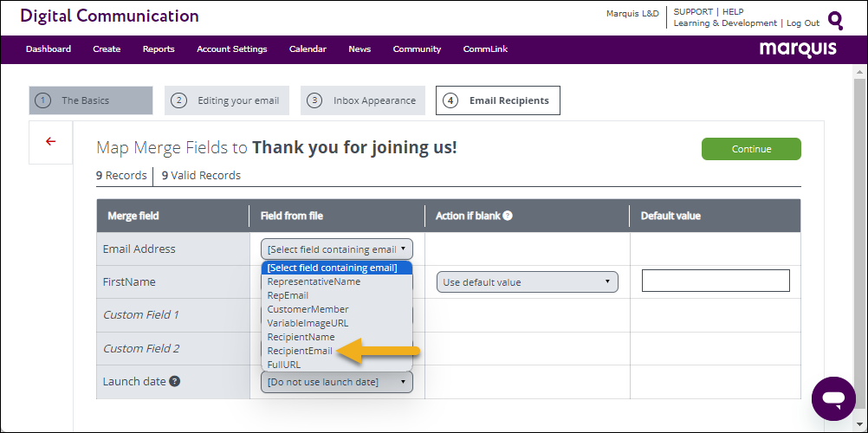Click the help icon beside Action if blank

[508, 216]
